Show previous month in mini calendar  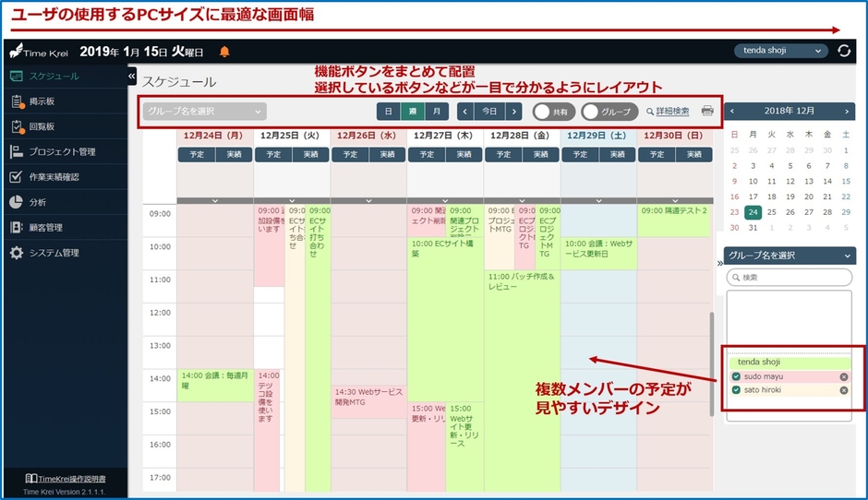[732, 112]
